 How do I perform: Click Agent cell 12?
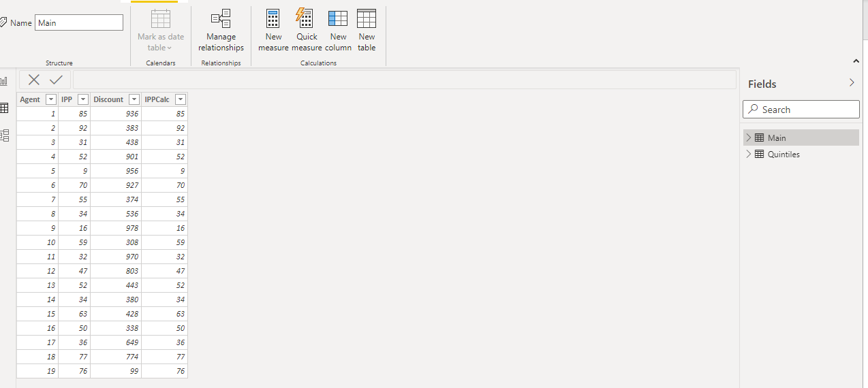click(37, 271)
